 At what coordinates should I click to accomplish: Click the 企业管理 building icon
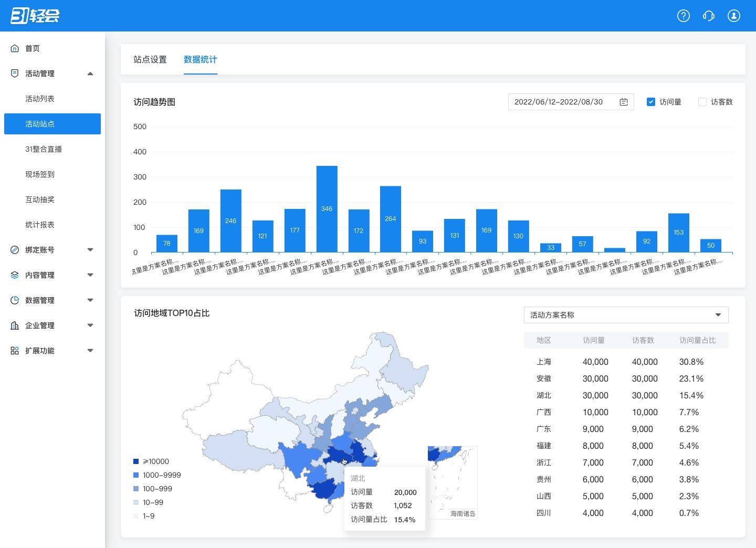(x=15, y=325)
